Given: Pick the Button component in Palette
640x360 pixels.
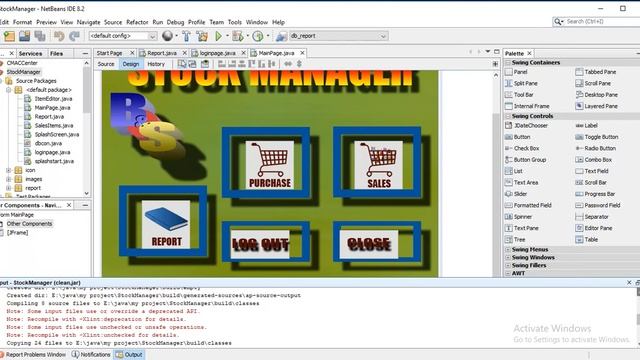Looking at the screenshot, I should pyautogui.click(x=518, y=137).
